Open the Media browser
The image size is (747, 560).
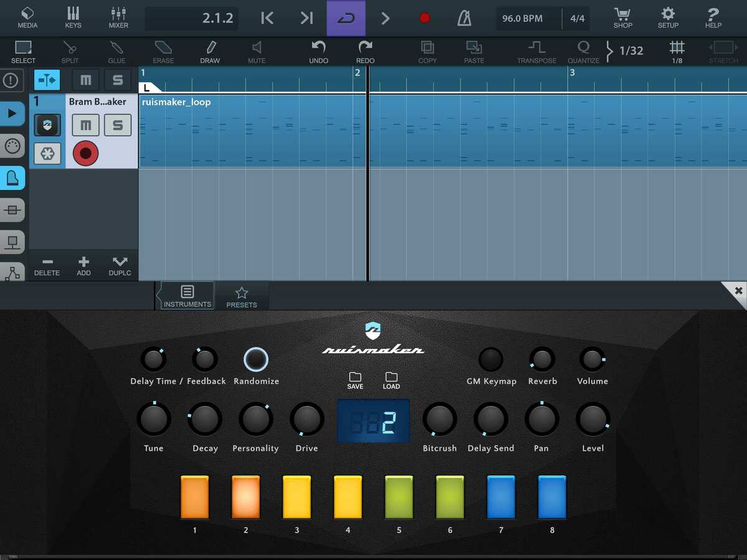(x=27, y=17)
